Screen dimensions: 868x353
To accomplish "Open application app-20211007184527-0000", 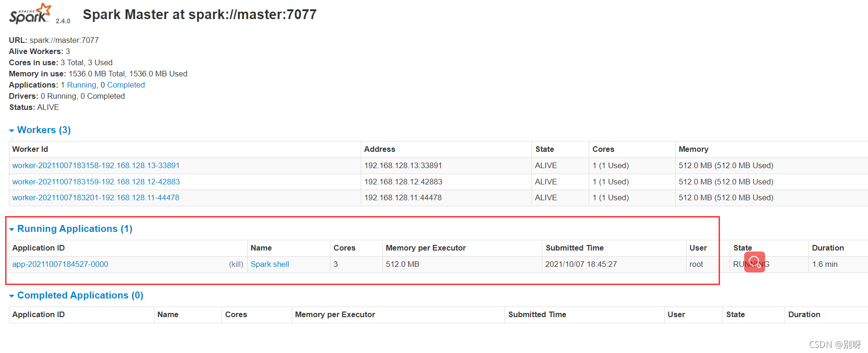I will (60, 264).
